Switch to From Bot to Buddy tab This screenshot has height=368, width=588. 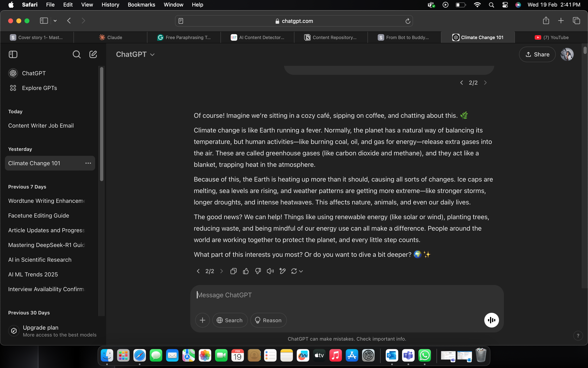pyautogui.click(x=404, y=37)
